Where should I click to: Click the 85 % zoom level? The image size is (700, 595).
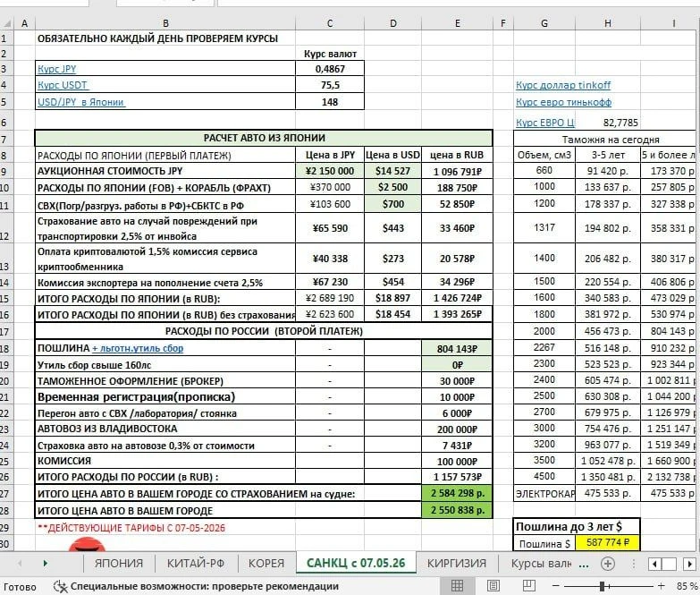pos(687,586)
